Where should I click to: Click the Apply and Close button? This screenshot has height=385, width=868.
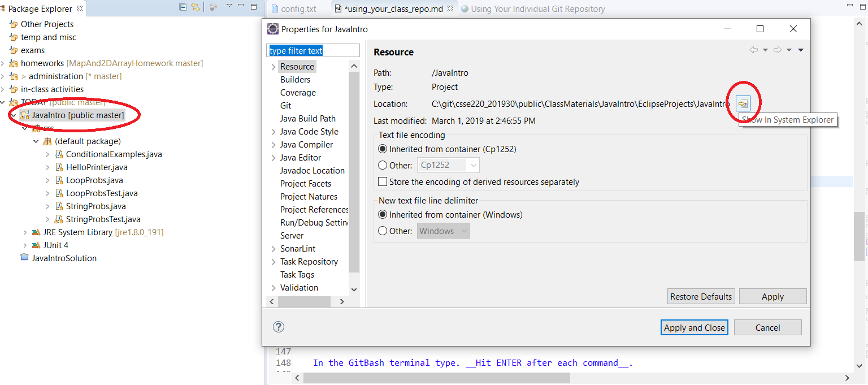[694, 327]
